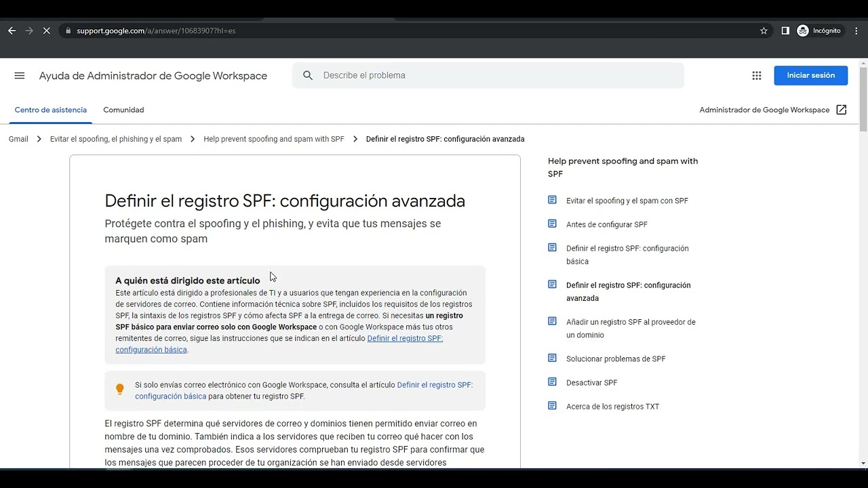Select sidebar article 'Definir el registro SPF: configuración avanzada'
This screenshot has width=868, height=488.
click(629, 291)
